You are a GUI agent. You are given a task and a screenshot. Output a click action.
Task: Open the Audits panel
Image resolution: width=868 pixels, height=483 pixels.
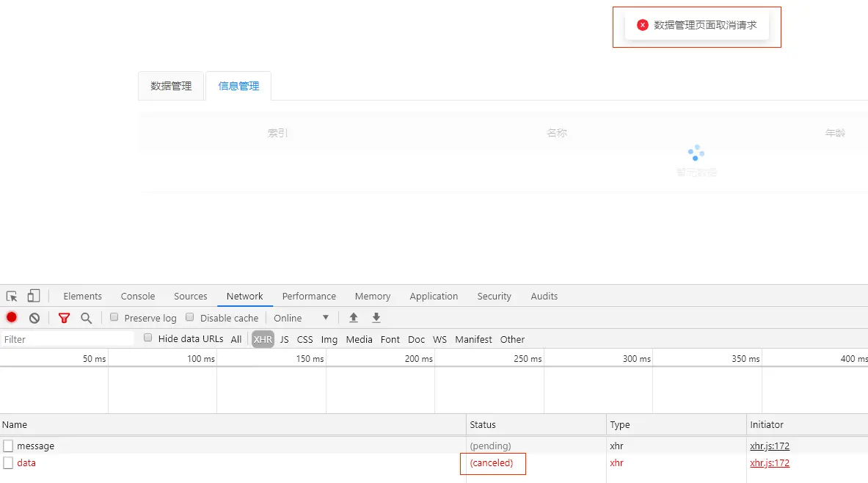point(544,297)
